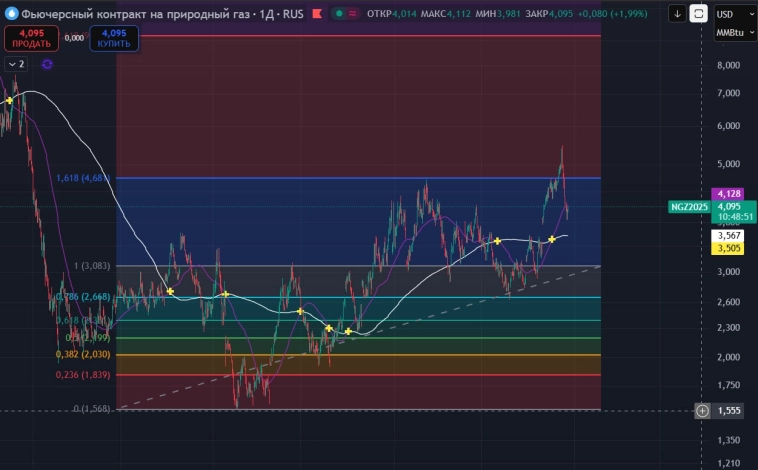This screenshot has width=758, height=470.
Task: Toggle the green dot market status indicator
Action: [340, 14]
